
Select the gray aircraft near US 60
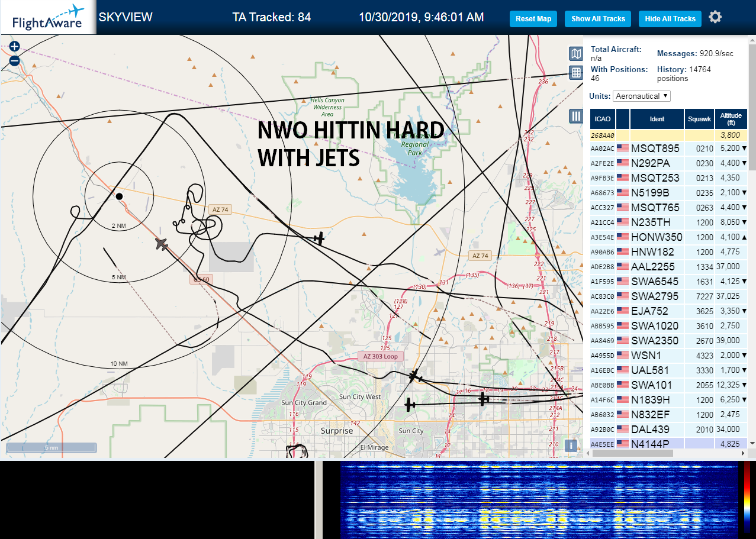162,244
